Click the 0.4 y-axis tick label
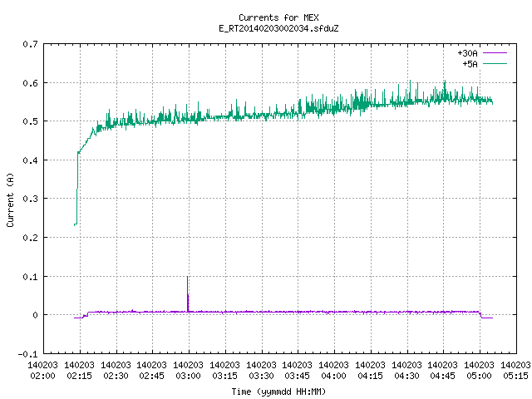532x399 pixels. [30, 160]
